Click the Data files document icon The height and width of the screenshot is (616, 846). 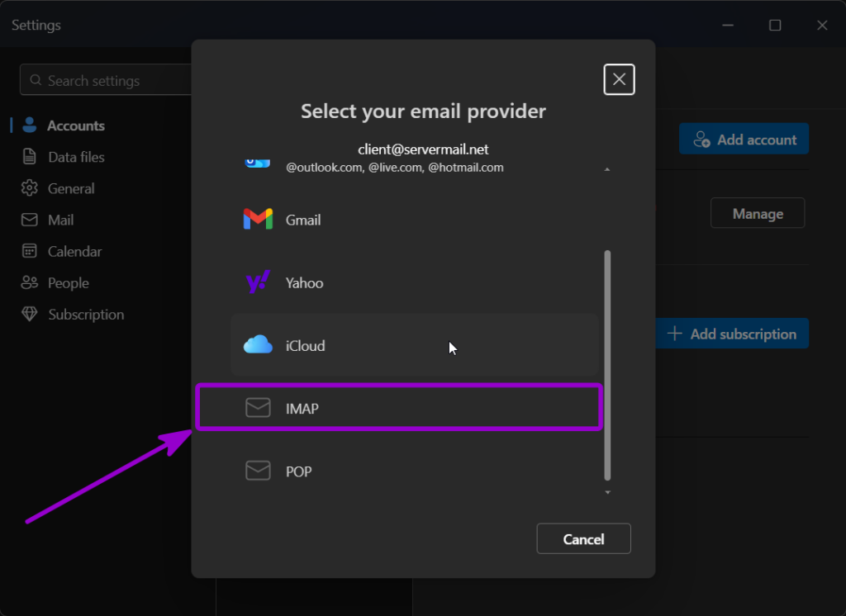[30, 156]
